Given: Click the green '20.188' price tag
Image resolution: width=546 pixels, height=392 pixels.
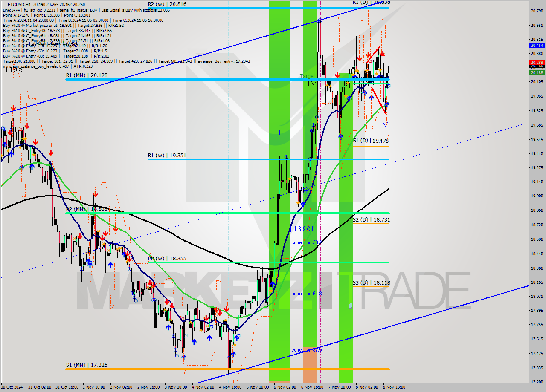Looking at the screenshot, I should click(537, 72).
